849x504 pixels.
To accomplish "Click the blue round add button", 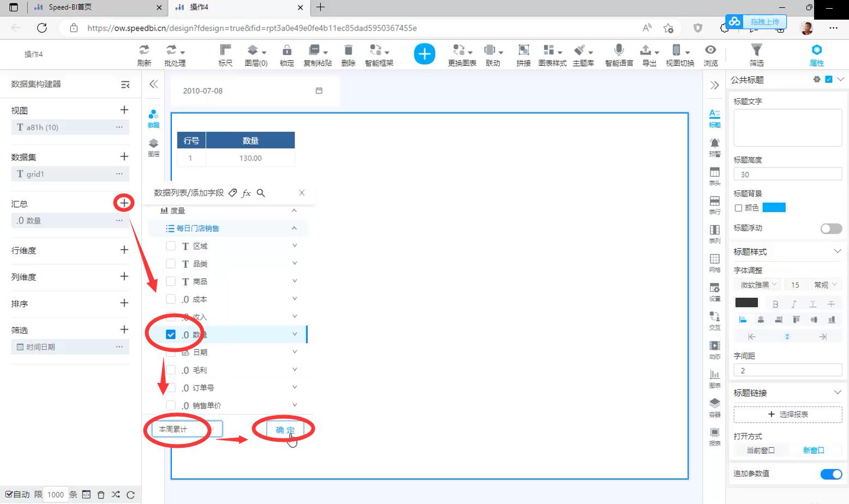I will [x=424, y=54].
